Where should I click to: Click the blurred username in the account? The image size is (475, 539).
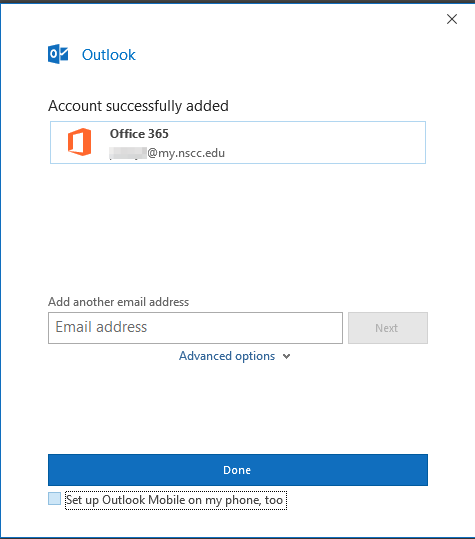[x=128, y=153]
